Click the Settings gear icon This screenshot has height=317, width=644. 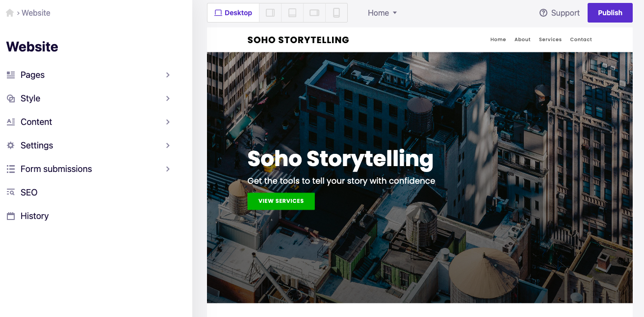point(11,146)
